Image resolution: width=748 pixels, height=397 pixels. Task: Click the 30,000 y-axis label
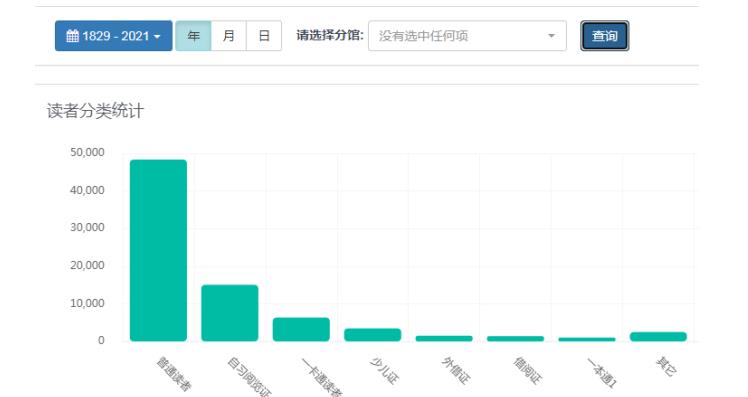pos(87,227)
